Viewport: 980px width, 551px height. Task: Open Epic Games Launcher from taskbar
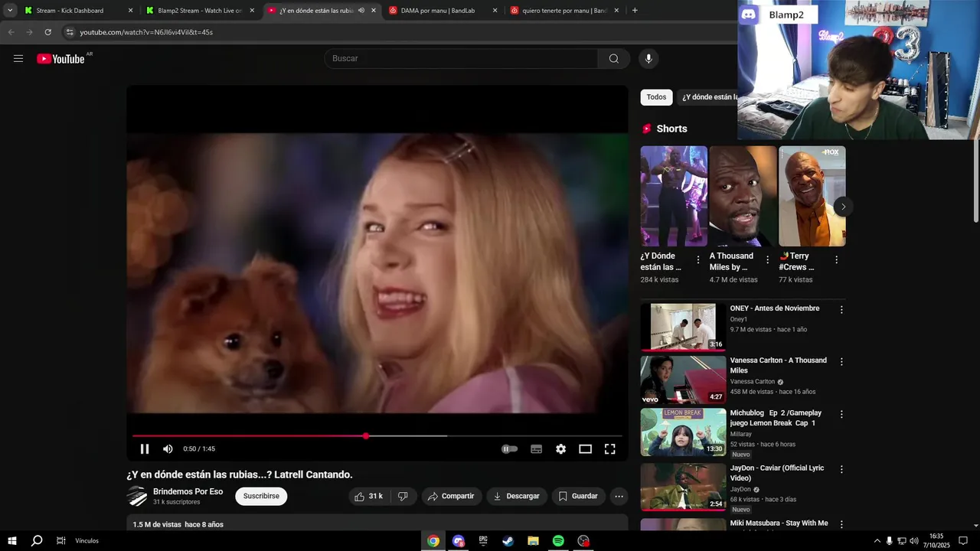click(x=483, y=541)
